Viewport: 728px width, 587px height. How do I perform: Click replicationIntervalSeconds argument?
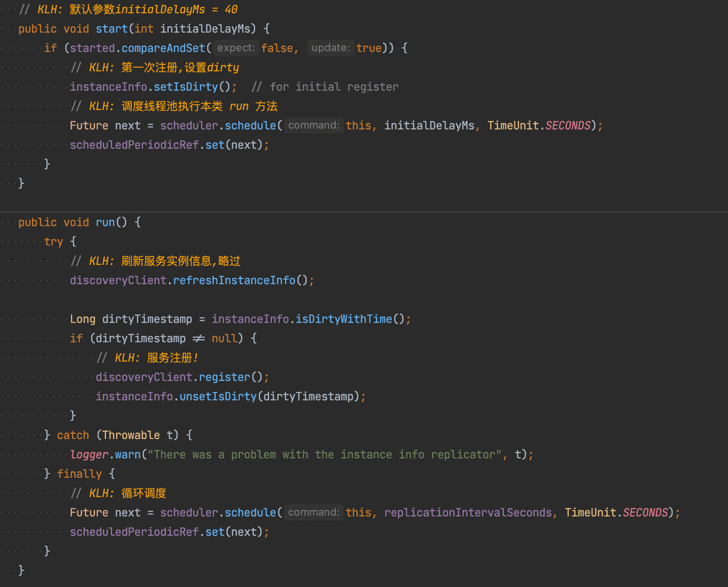coord(468,512)
